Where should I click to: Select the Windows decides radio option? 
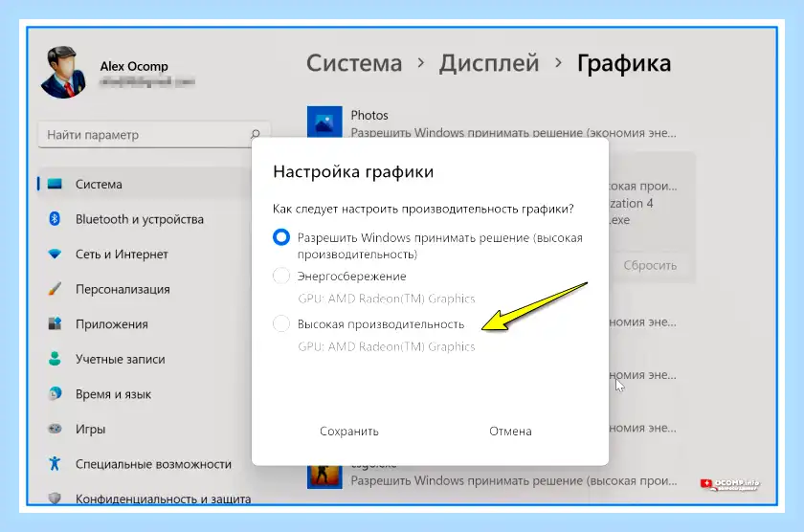[281, 237]
